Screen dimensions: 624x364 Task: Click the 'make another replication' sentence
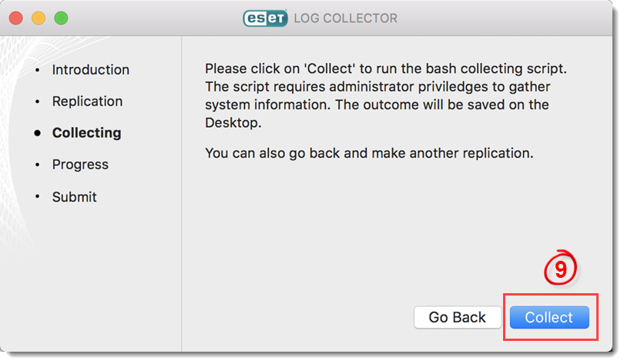coord(369,153)
